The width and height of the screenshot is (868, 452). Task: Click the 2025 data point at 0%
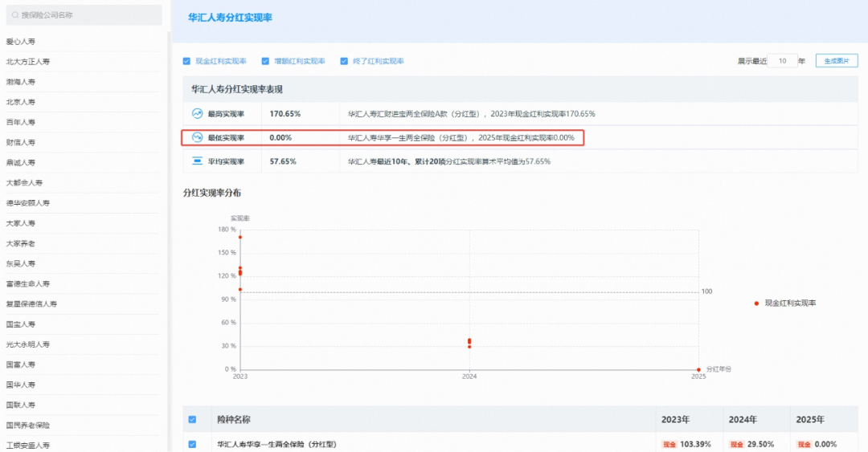[x=698, y=369]
